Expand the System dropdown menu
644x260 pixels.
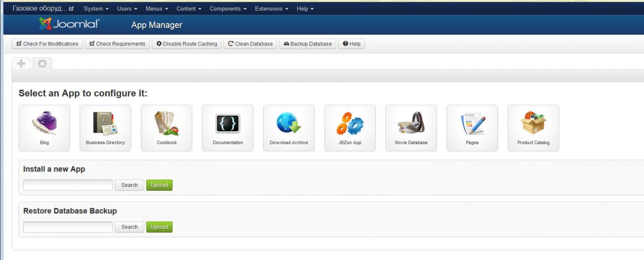tap(96, 9)
